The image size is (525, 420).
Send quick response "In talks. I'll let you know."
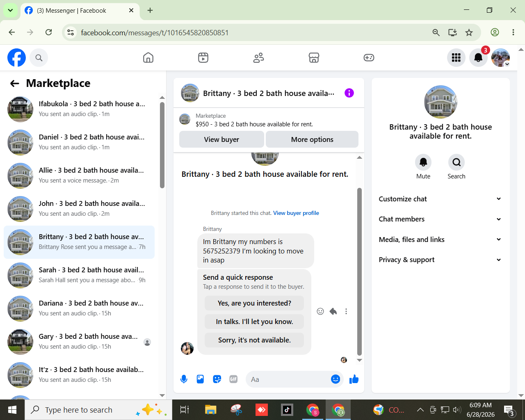click(254, 322)
